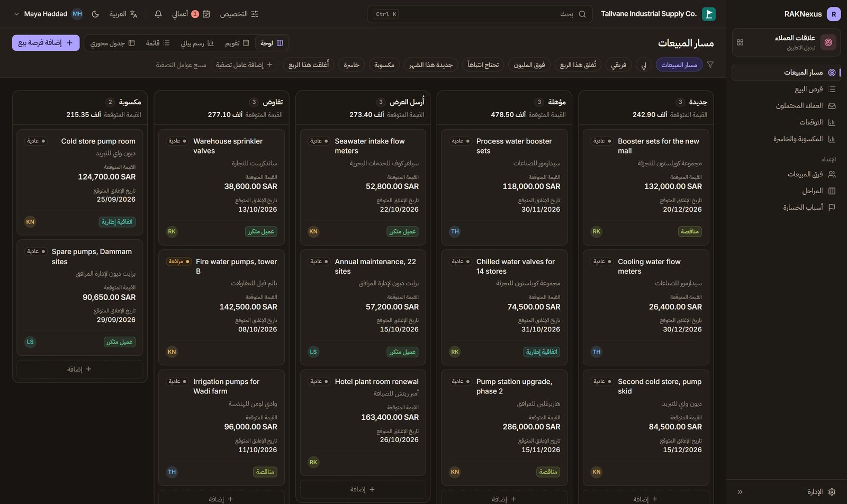Click إضافة عامل تصفية button
The image size is (847, 504).
[x=245, y=65]
